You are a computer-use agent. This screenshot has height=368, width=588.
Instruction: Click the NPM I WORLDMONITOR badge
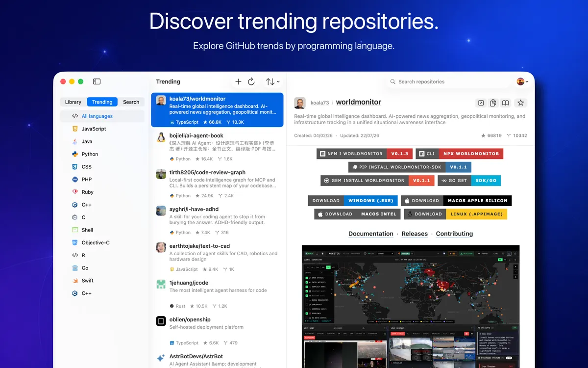coord(365,154)
